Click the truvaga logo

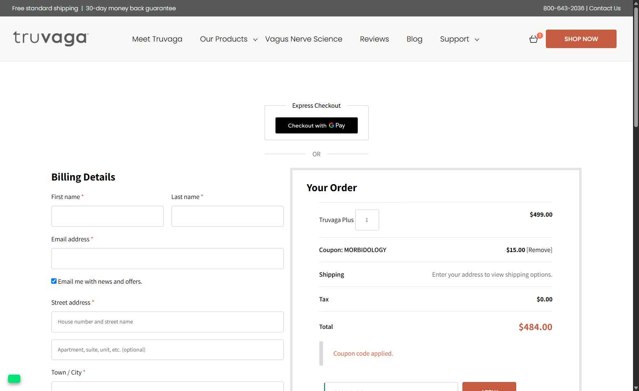pyautogui.click(x=51, y=38)
